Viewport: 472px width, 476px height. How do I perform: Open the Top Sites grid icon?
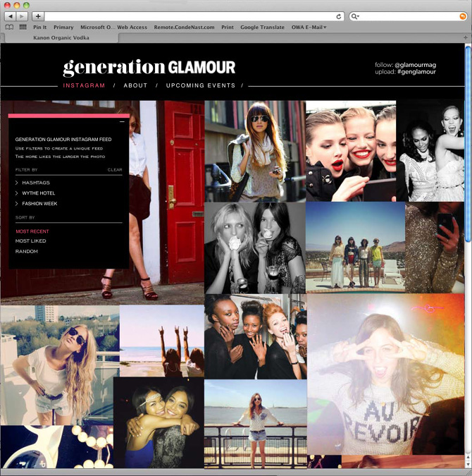tap(23, 28)
